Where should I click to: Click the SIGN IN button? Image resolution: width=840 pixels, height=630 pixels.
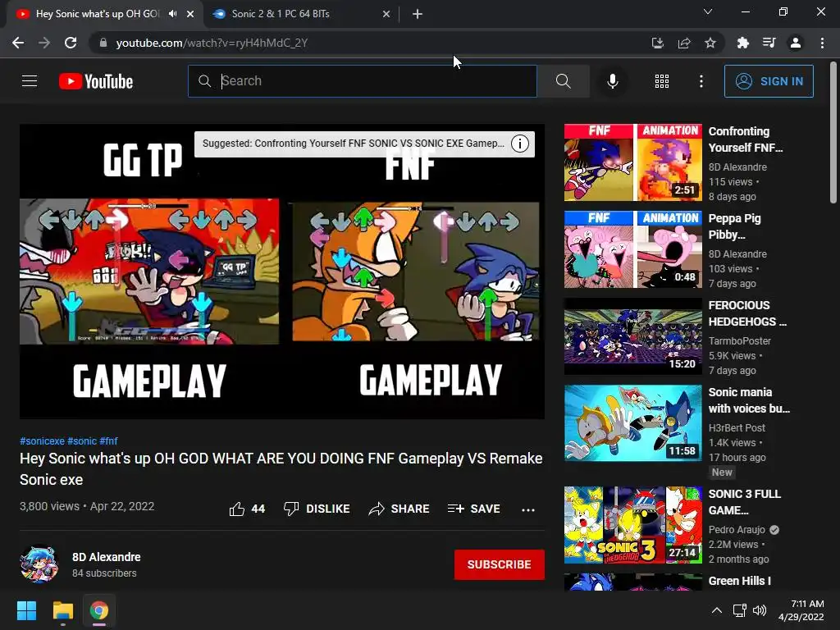[769, 81]
